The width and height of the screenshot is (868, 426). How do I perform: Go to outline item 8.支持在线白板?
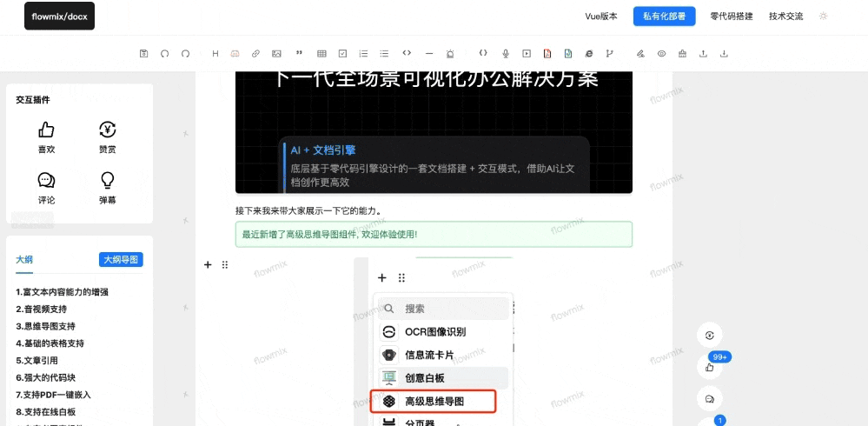pyautogui.click(x=45, y=412)
